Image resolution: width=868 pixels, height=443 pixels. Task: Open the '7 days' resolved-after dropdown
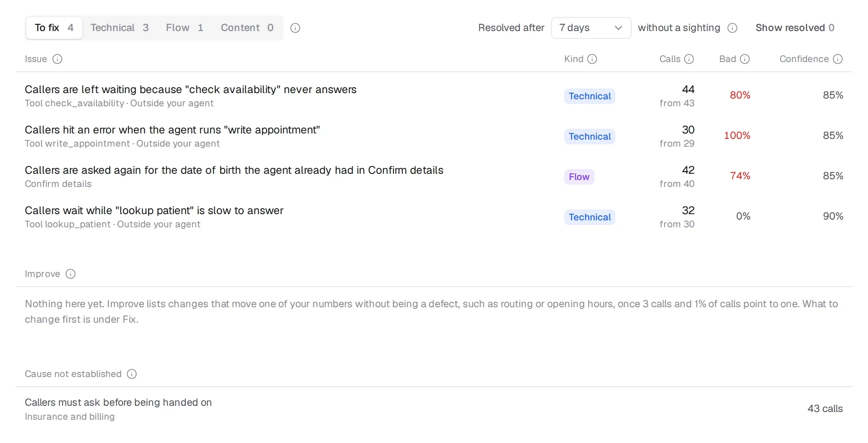(x=591, y=28)
